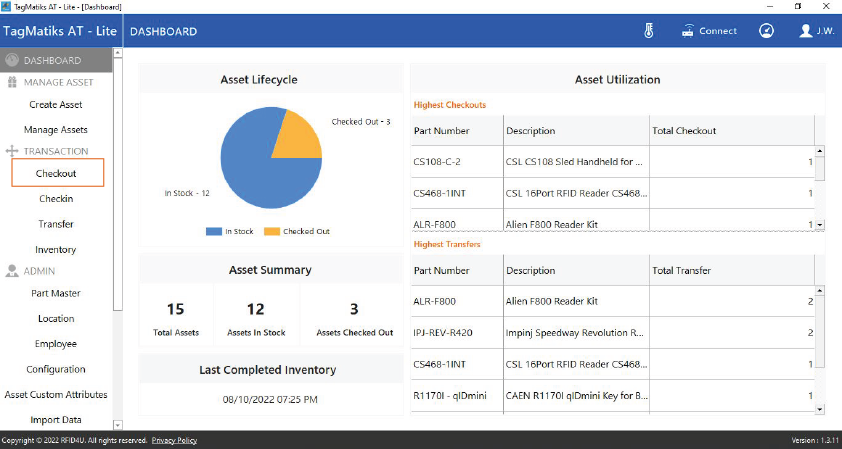
Task: Sort by Total Checkout column header
Action: click(x=684, y=131)
